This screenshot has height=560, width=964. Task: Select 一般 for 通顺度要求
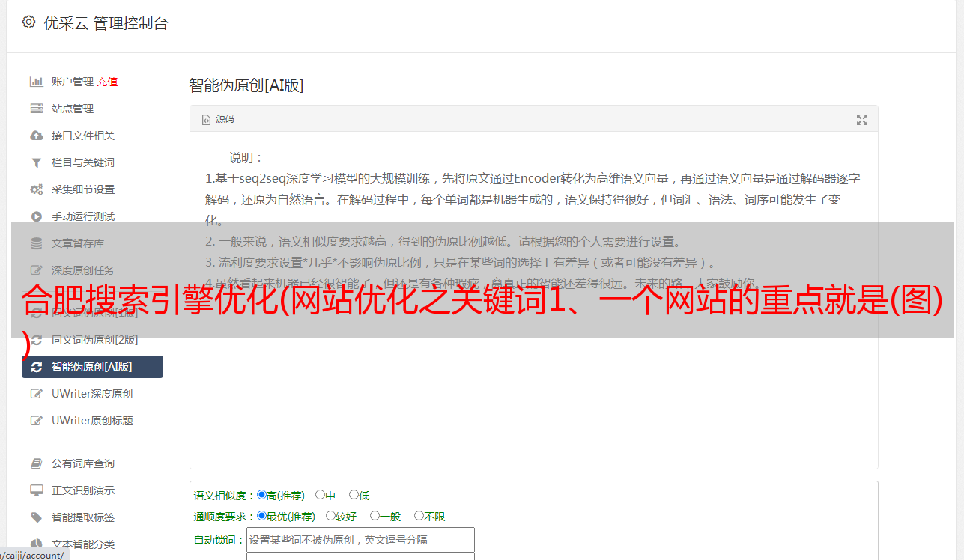tap(374, 516)
